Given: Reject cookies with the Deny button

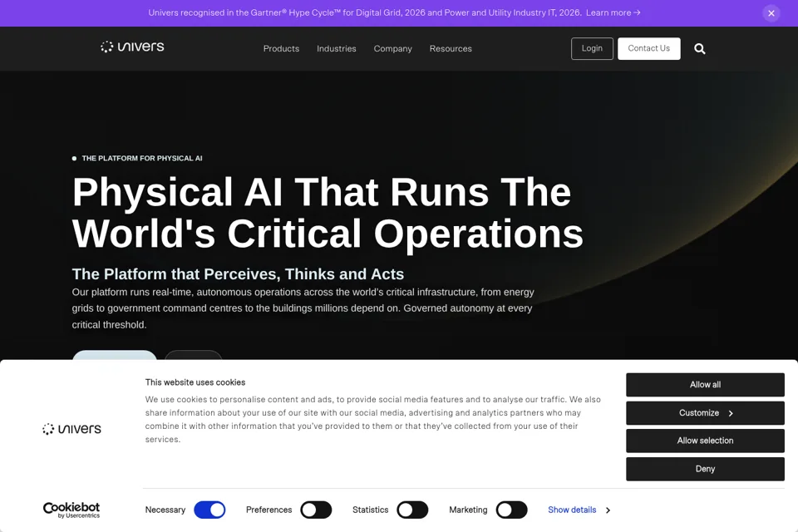Looking at the screenshot, I should coord(705,469).
